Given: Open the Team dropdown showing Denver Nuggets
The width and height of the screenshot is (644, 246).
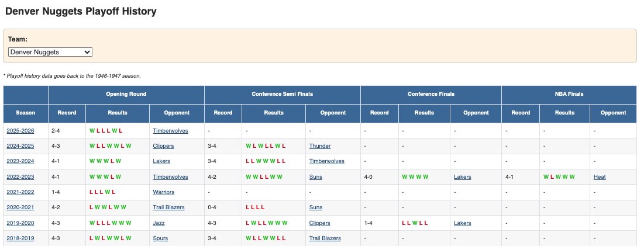Looking at the screenshot, I should pos(50,52).
